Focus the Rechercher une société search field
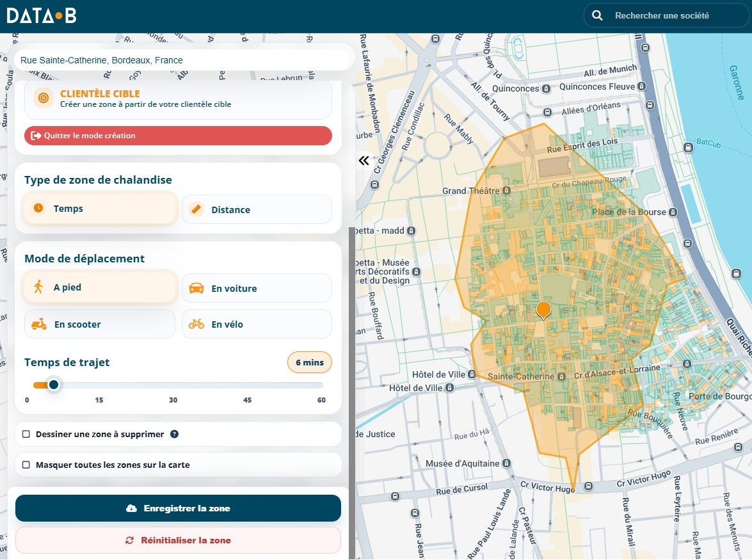The height and width of the screenshot is (560, 752). (666, 15)
